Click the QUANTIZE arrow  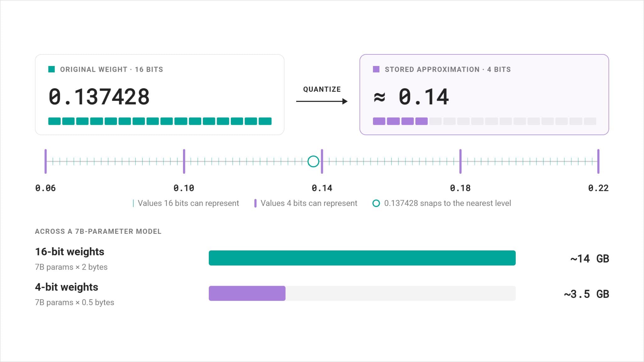pos(322,101)
